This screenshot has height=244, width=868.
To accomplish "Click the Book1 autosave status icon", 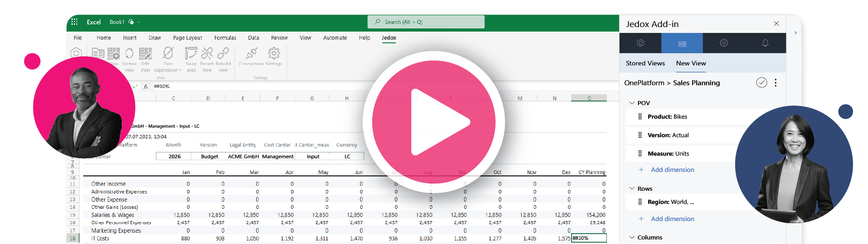I will [131, 22].
